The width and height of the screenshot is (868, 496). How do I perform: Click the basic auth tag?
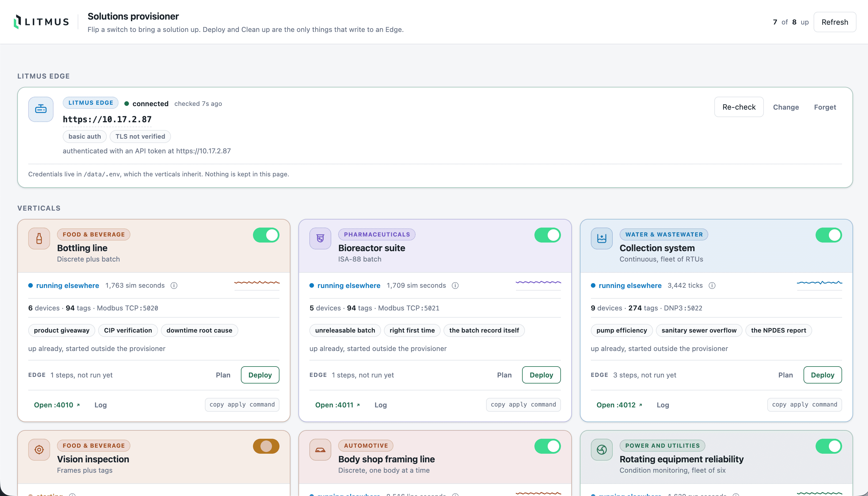click(85, 136)
